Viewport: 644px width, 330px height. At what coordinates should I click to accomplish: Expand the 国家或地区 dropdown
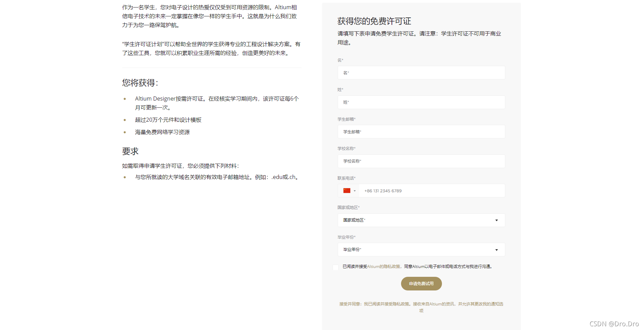click(x=421, y=220)
